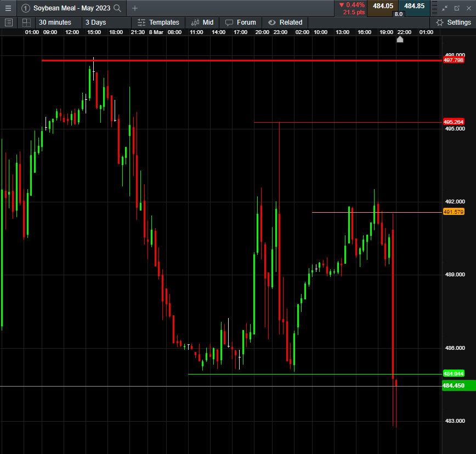
Task: Close the chart panel with X
Action: 469,8
